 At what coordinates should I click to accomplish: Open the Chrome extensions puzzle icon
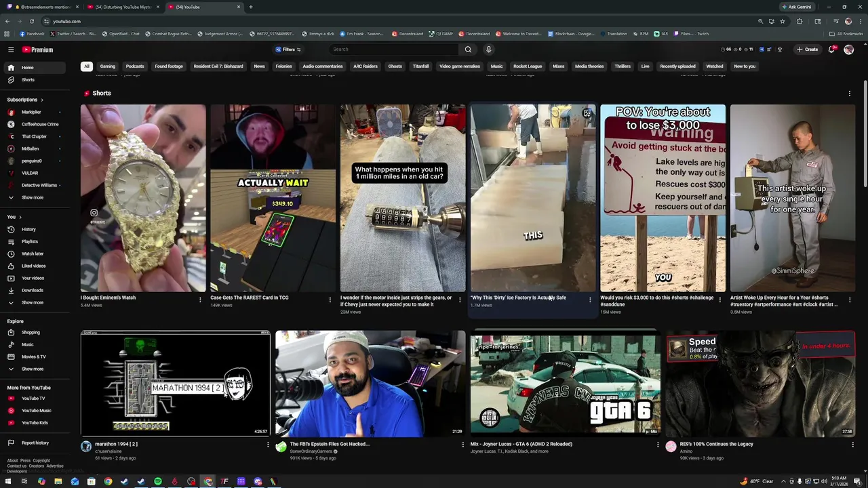tap(800, 21)
